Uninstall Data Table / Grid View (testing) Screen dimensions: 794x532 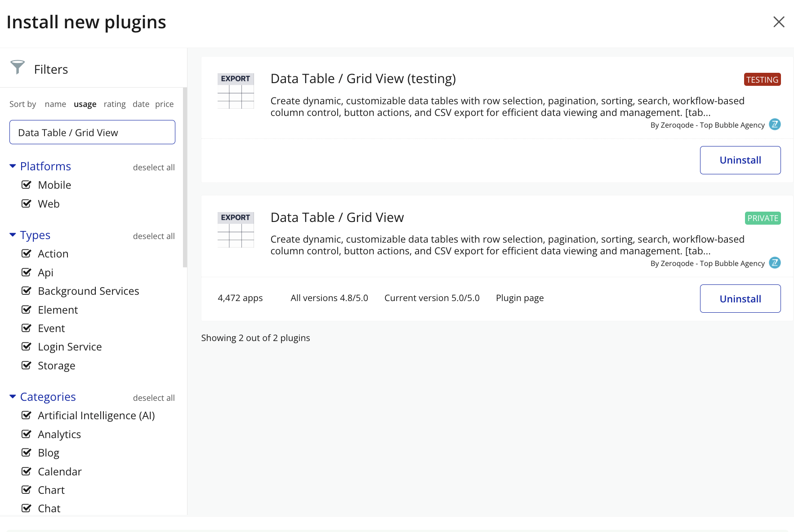740,160
